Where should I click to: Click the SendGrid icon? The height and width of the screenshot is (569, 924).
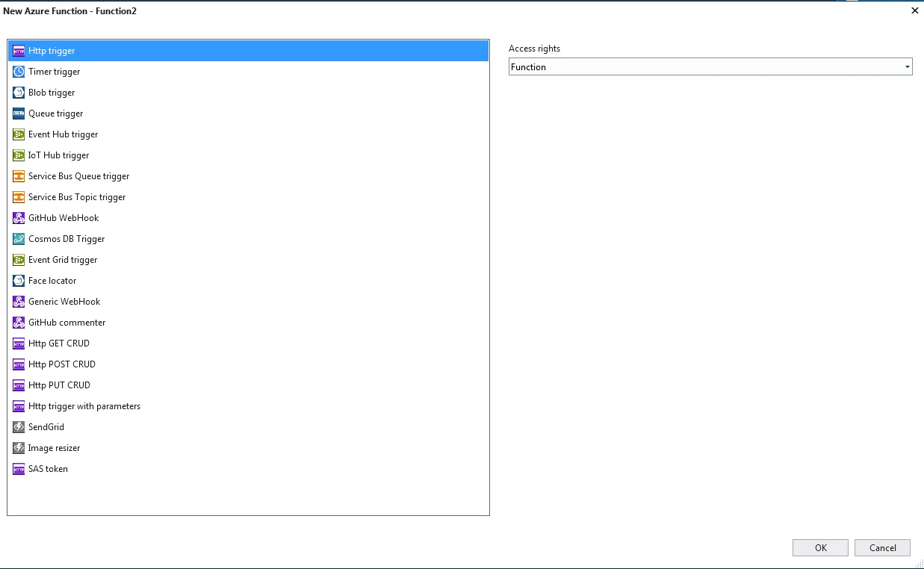coord(19,427)
